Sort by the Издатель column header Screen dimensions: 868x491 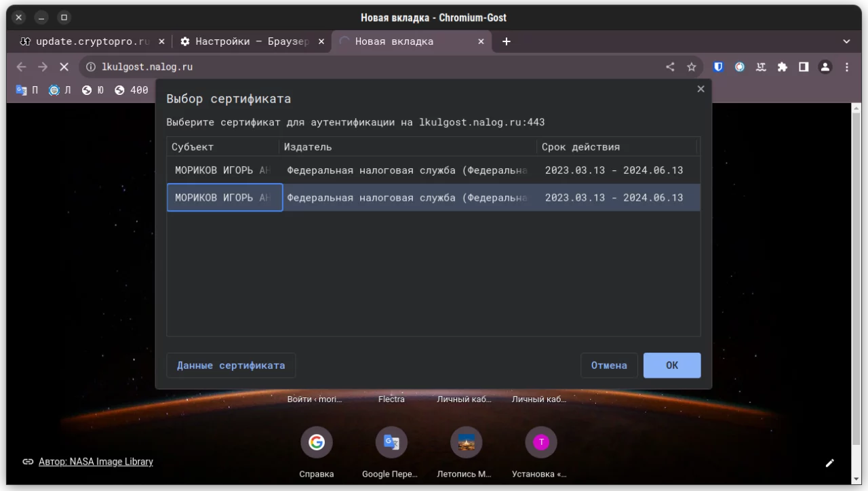(408, 147)
